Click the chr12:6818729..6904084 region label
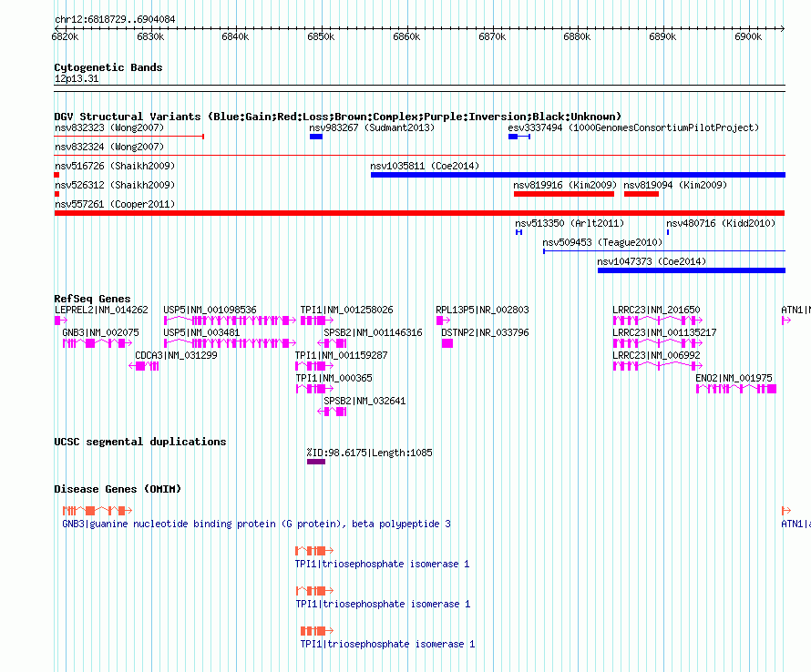 115,20
